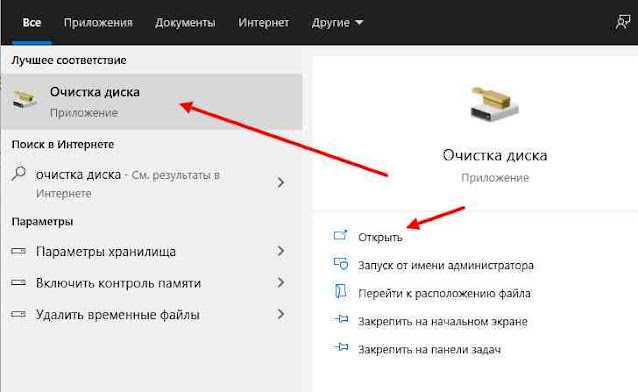Expand arrow for очистка диска web search
The image size is (638, 392).
point(281,182)
